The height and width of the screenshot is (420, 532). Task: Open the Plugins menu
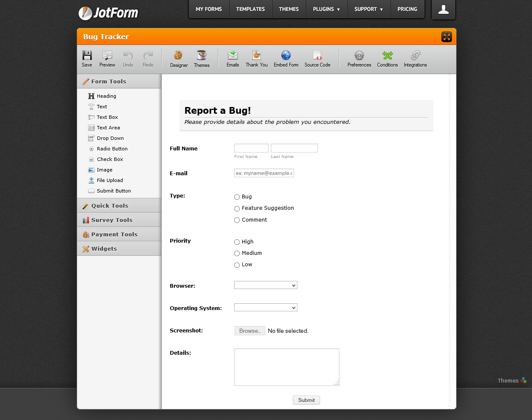point(326,9)
